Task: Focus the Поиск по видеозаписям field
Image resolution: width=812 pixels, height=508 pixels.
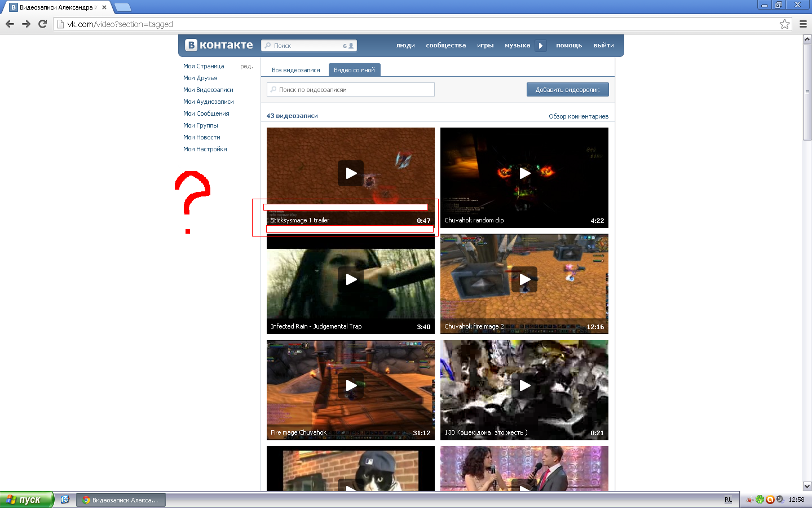Action: (351, 90)
